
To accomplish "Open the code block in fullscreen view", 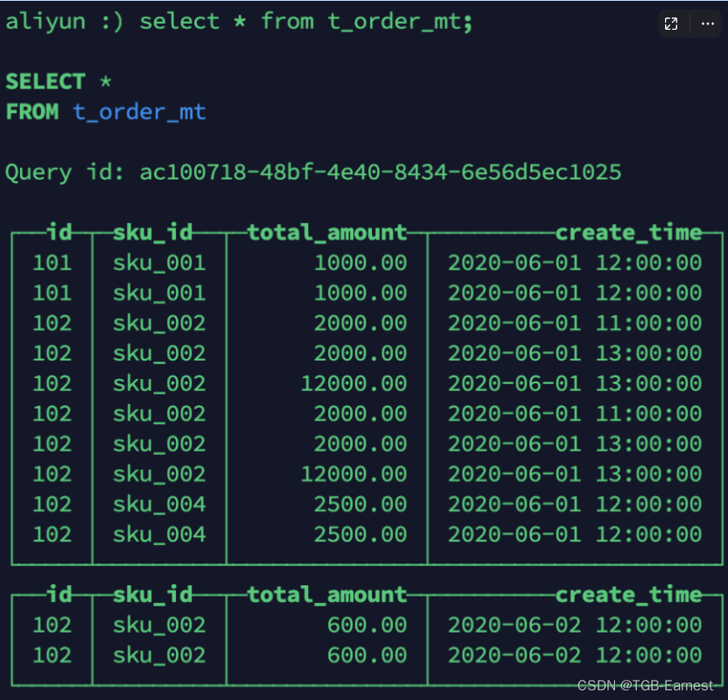I will 671,24.
